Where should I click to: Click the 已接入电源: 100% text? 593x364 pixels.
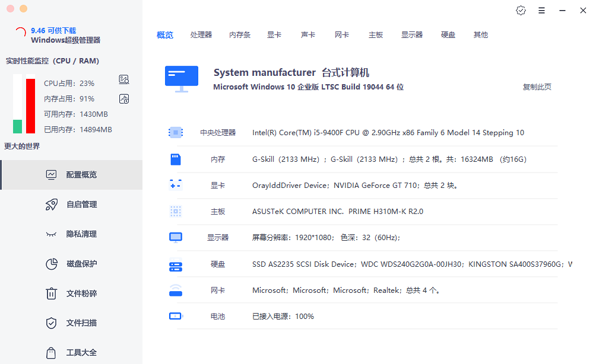(x=283, y=317)
